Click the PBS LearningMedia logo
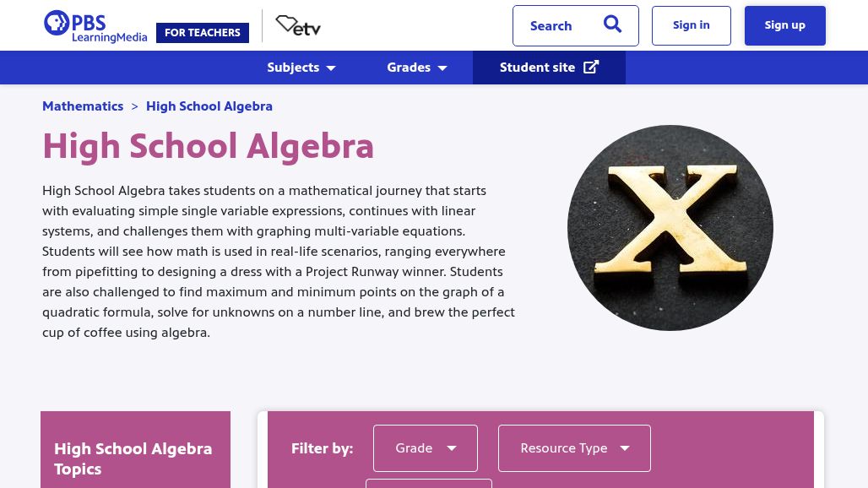The image size is (868, 488). pyautogui.click(x=95, y=26)
